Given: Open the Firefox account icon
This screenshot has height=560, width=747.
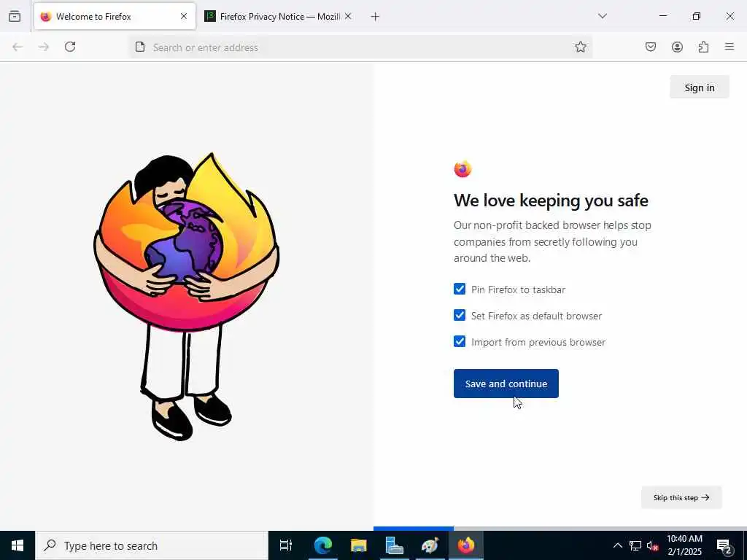Looking at the screenshot, I should point(677,47).
